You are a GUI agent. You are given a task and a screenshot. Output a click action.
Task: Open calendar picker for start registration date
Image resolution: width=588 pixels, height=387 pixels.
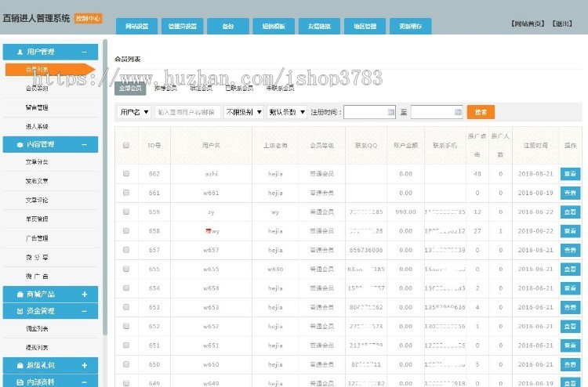coord(390,112)
